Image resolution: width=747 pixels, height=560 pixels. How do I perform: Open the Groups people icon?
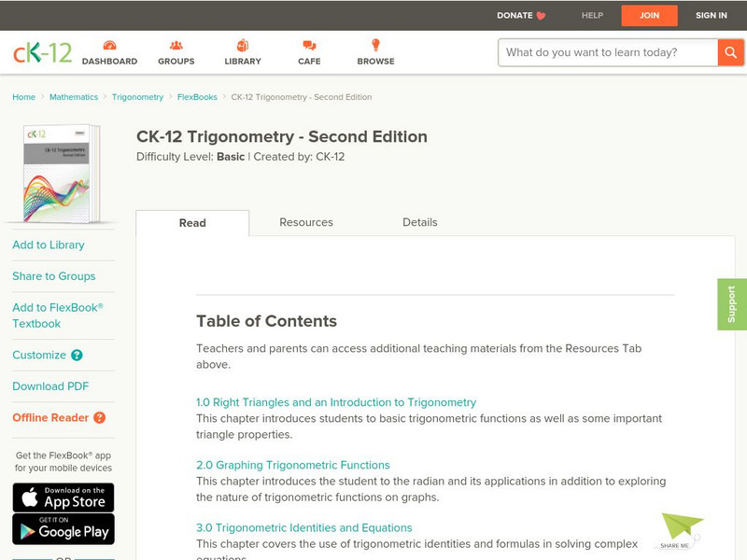176,45
